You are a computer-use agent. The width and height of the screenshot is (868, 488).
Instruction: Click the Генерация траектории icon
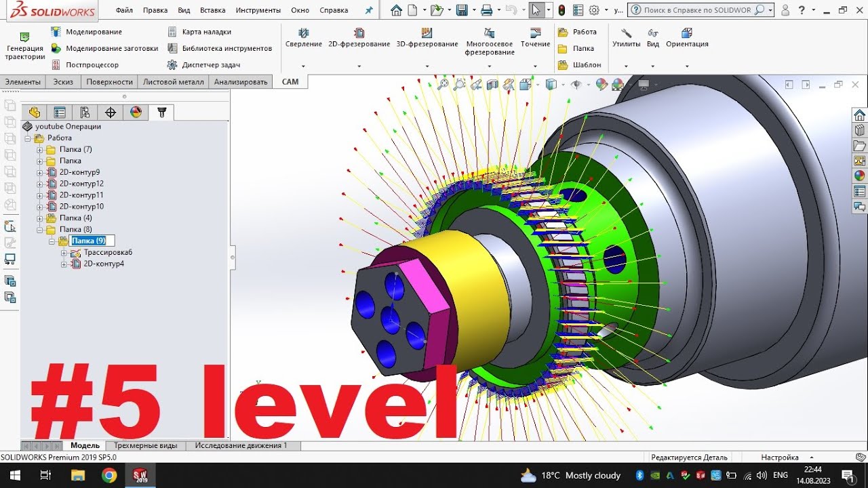coord(25,37)
